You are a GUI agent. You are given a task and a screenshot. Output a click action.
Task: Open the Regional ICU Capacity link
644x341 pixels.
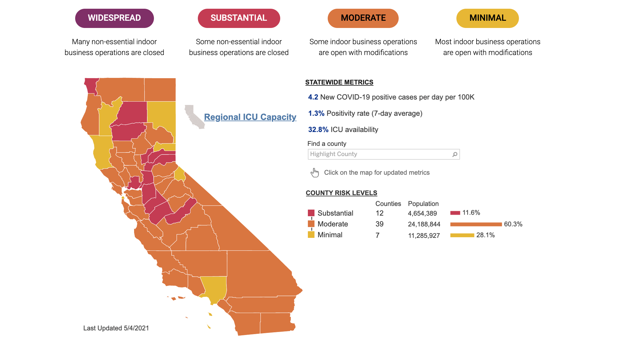(250, 117)
